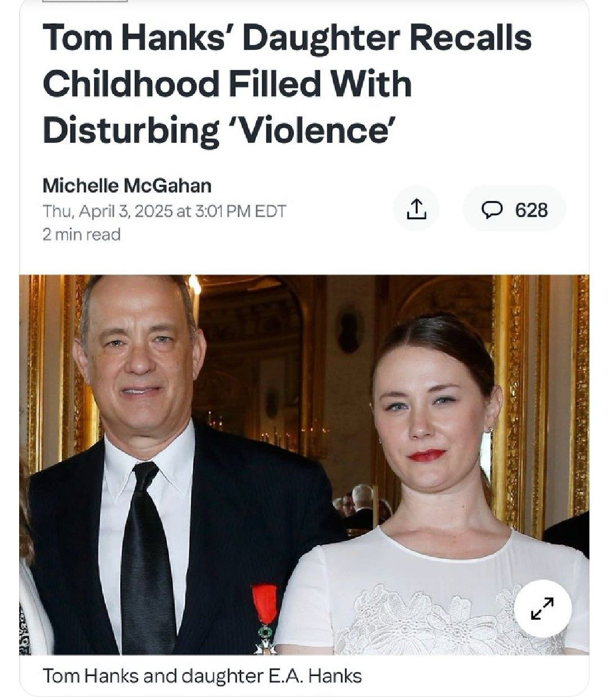Click the Tom Hanks' Daughter headline
Viewport: 608px width, 700px height.
[287, 84]
